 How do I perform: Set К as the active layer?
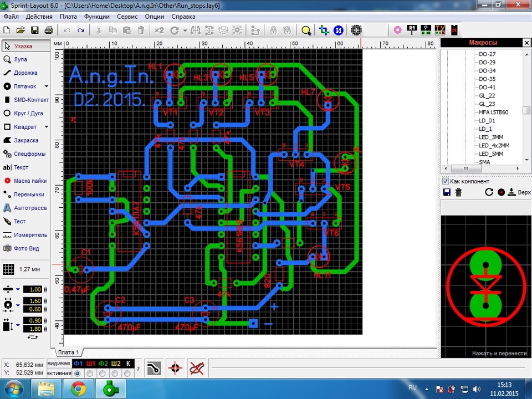[127, 373]
